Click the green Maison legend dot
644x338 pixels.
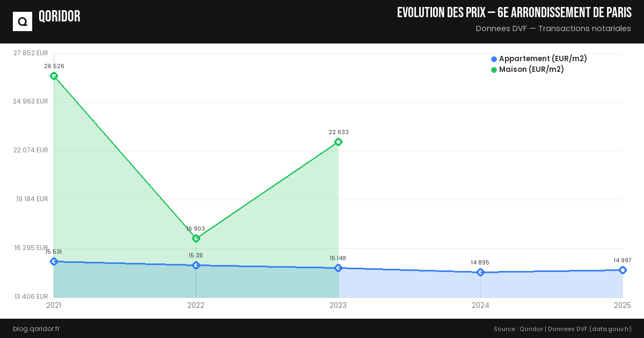494,70
